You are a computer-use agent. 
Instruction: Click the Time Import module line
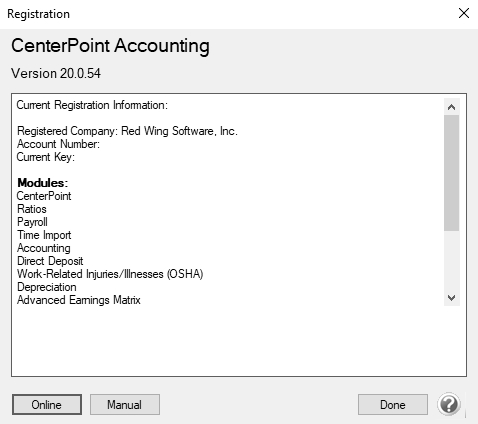pyautogui.click(x=44, y=235)
